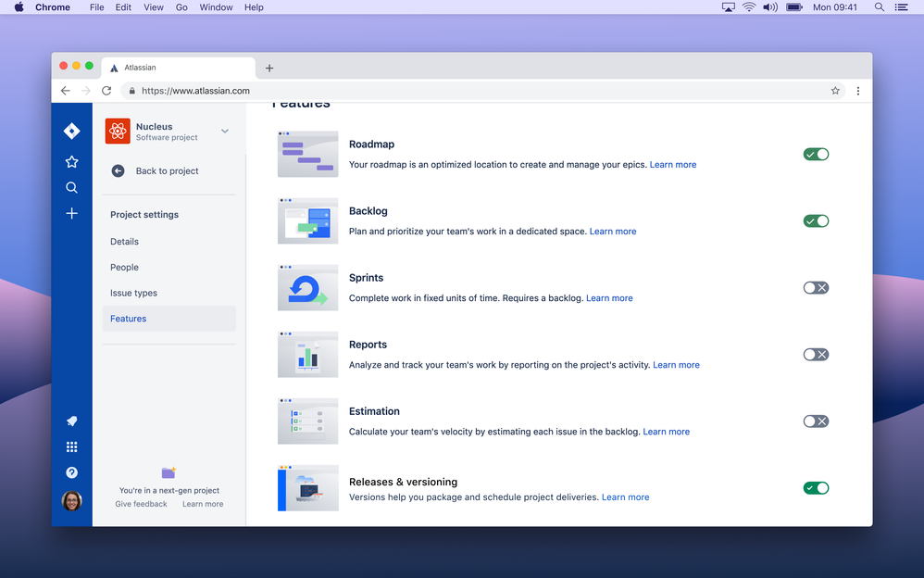Open the Help menu
The image size is (924, 578).
tap(254, 7)
